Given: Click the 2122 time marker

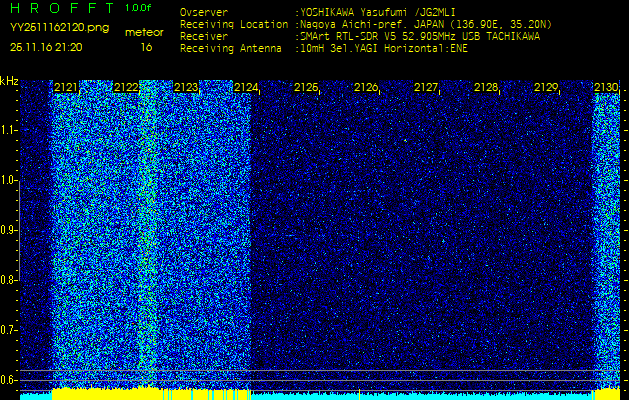Looking at the screenshot, I should [126, 87].
